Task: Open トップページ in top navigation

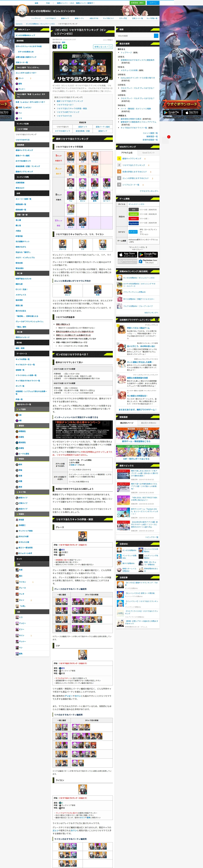Action: 36,19
